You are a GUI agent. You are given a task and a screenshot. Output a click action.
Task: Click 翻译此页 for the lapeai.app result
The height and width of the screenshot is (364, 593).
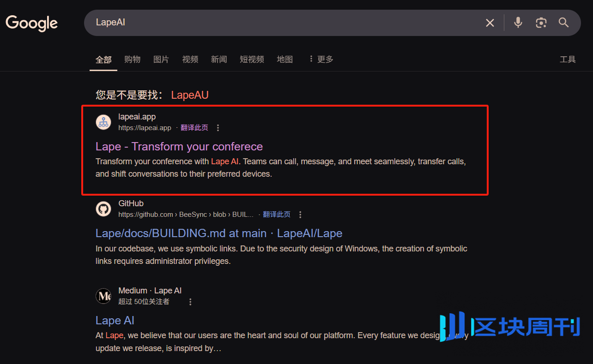(x=194, y=128)
